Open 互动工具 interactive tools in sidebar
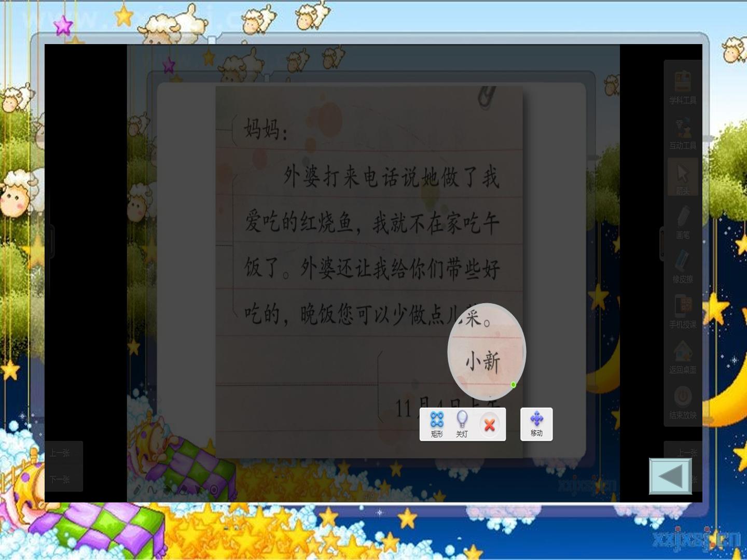 tap(683, 133)
